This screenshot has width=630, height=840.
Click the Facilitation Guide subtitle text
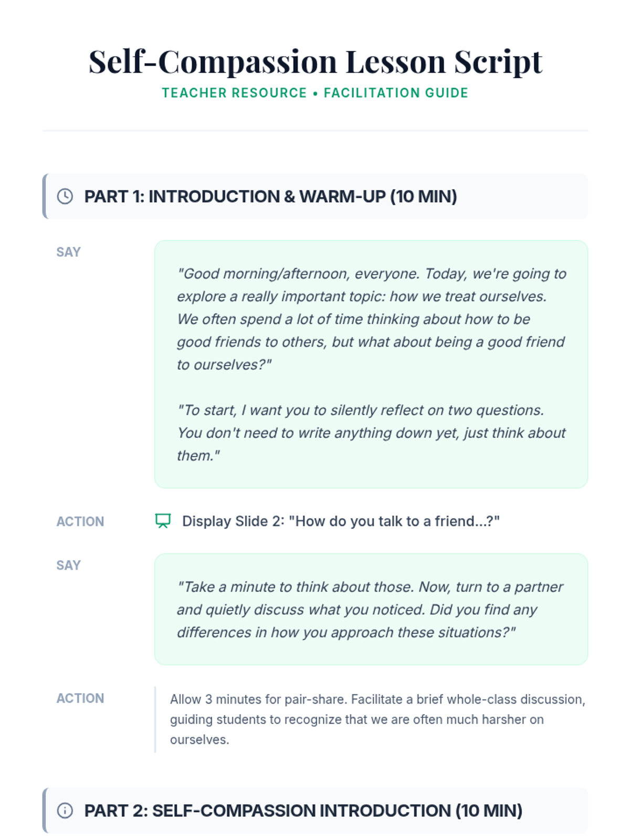(396, 93)
